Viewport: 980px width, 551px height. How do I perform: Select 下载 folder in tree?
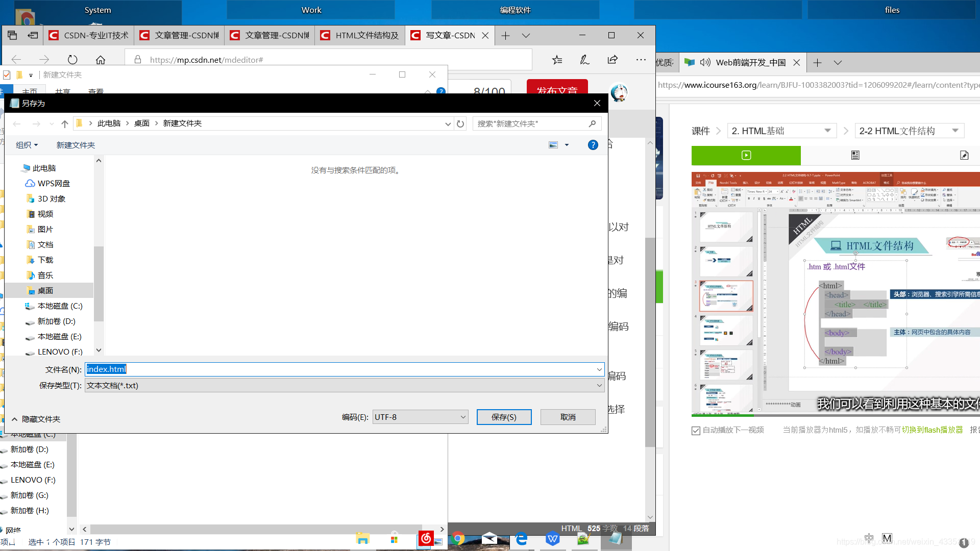click(45, 260)
